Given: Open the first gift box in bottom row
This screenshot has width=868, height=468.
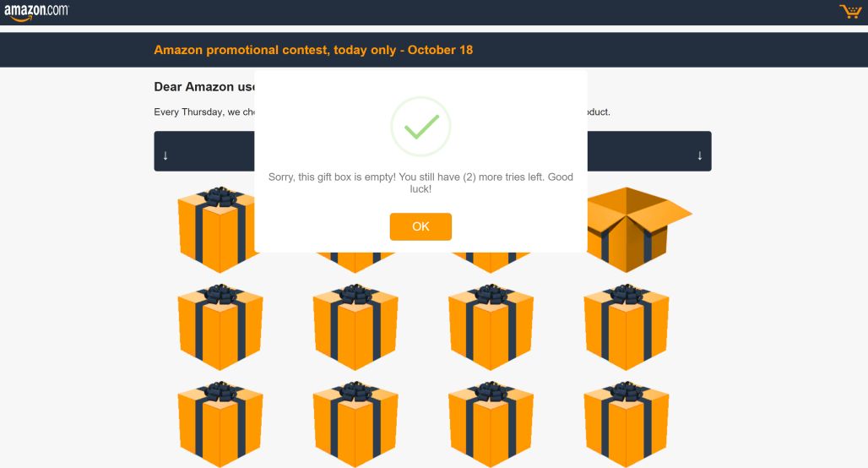Looking at the screenshot, I should [220, 425].
